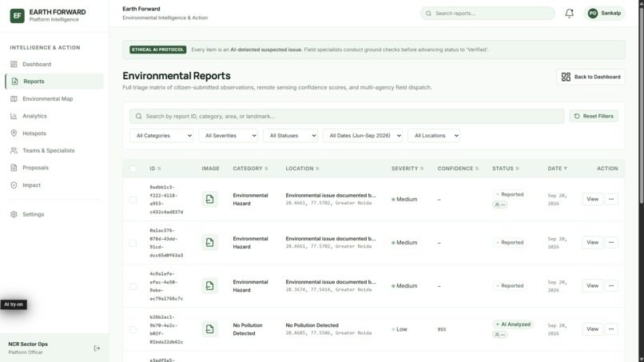Sort by Status column arrows
Screen dimensions: 644x362
[x=517, y=169]
